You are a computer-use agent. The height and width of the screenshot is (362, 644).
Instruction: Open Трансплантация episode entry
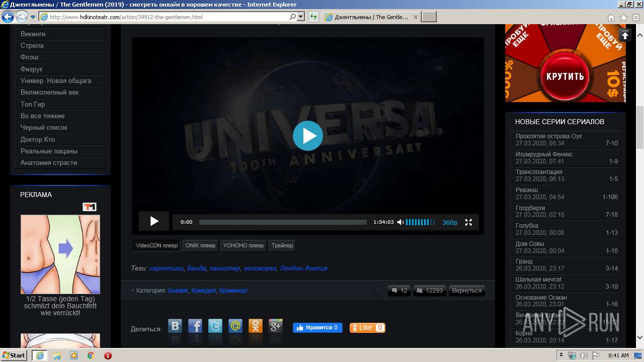tap(567, 175)
